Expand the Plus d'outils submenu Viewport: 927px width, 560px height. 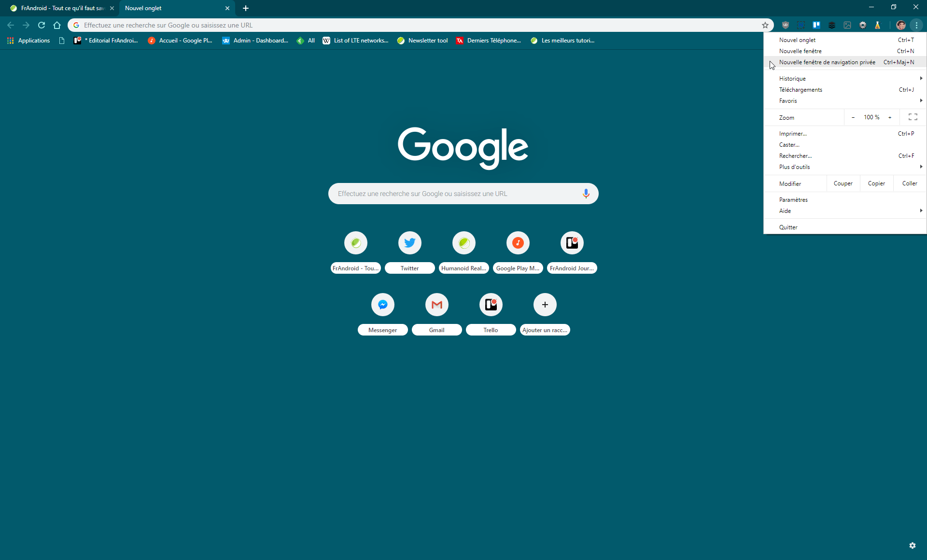(x=845, y=167)
